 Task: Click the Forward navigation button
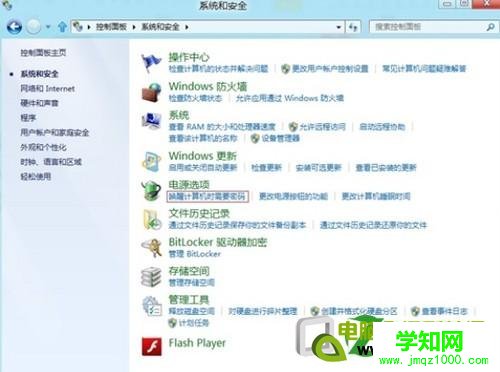[x=33, y=27]
